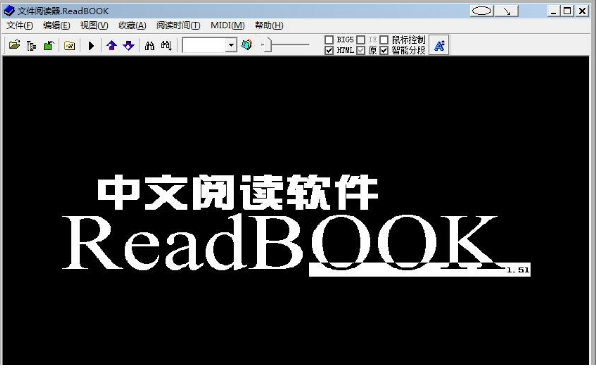Viewport: 596px width, 379px height.
Task: Open the 编辑(E) menu
Action: [x=57, y=25]
